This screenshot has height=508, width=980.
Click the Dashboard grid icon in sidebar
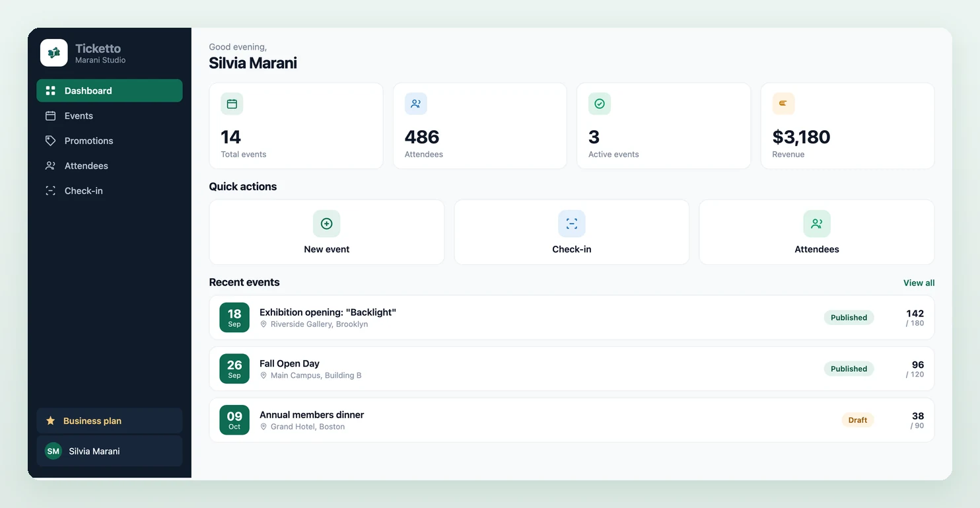pos(50,91)
